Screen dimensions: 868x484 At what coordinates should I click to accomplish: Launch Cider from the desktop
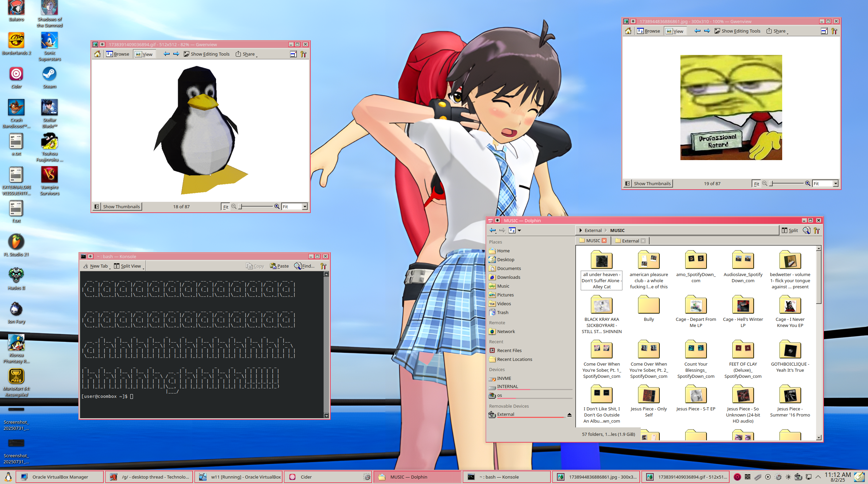coord(16,77)
